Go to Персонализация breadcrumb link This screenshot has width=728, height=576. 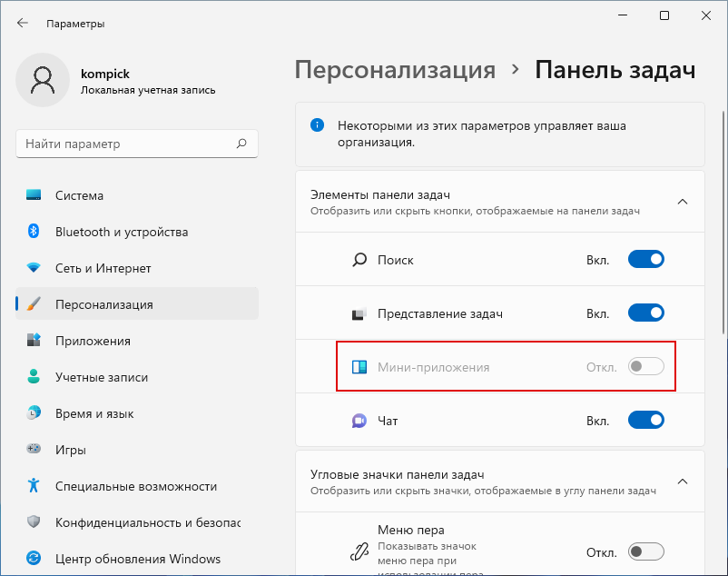(x=395, y=70)
